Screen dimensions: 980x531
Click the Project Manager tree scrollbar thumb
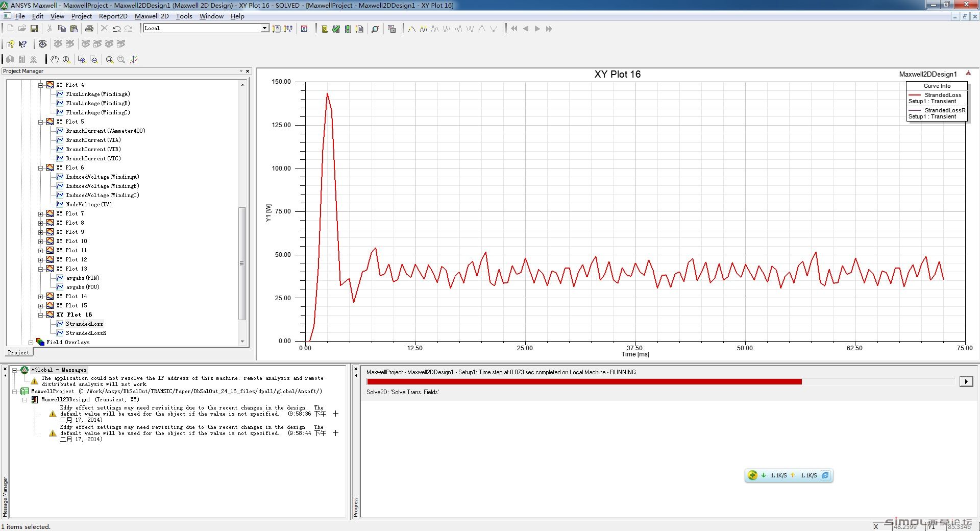coord(242,263)
